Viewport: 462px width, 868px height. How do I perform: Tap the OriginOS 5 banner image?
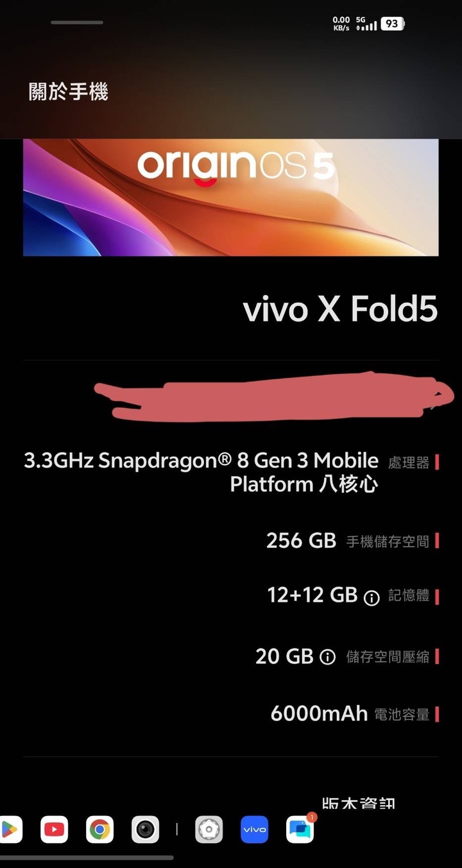click(231, 198)
